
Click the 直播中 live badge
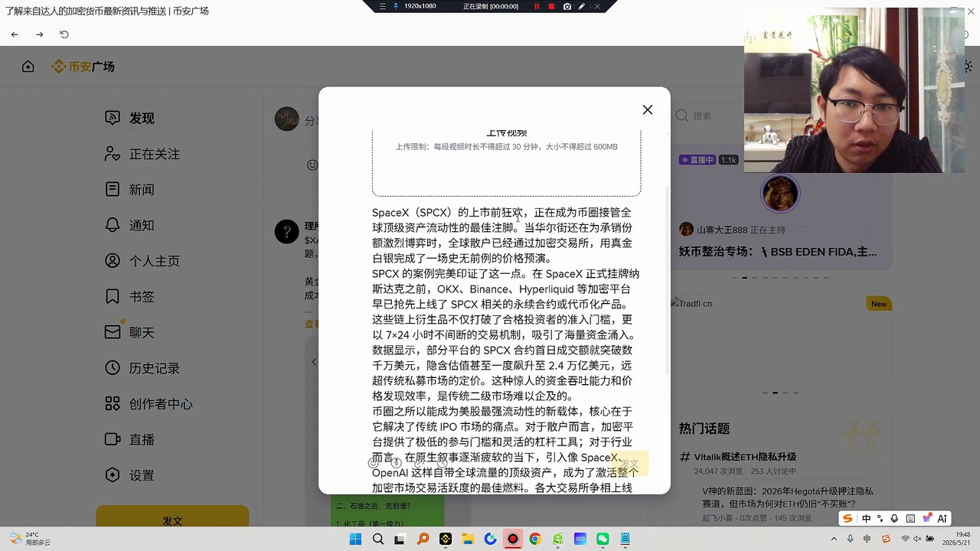pyautogui.click(x=697, y=160)
